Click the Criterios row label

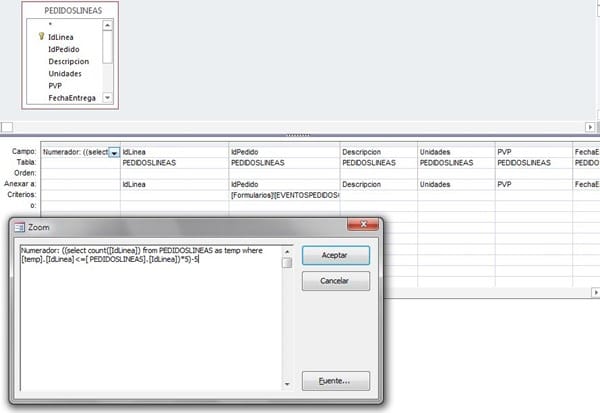22,194
